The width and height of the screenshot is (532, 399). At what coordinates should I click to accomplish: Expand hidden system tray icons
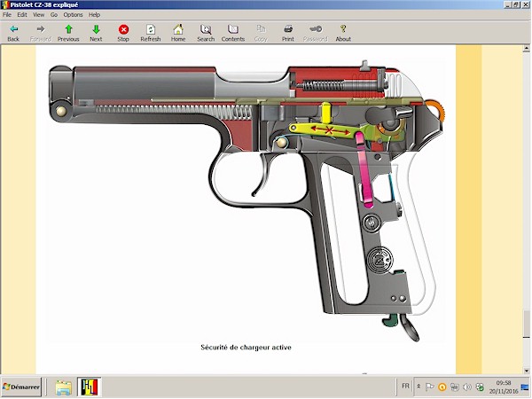coord(419,387)
